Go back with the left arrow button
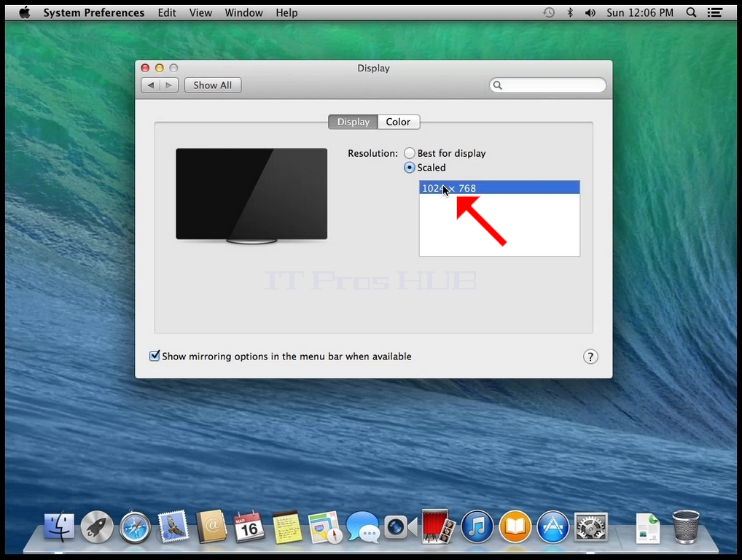 point(150,85)
